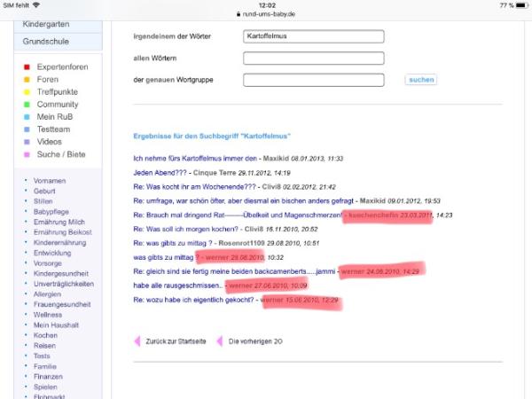Screen dimensions: 532x399
Task: Open Videos section
Action: (49, 142)
